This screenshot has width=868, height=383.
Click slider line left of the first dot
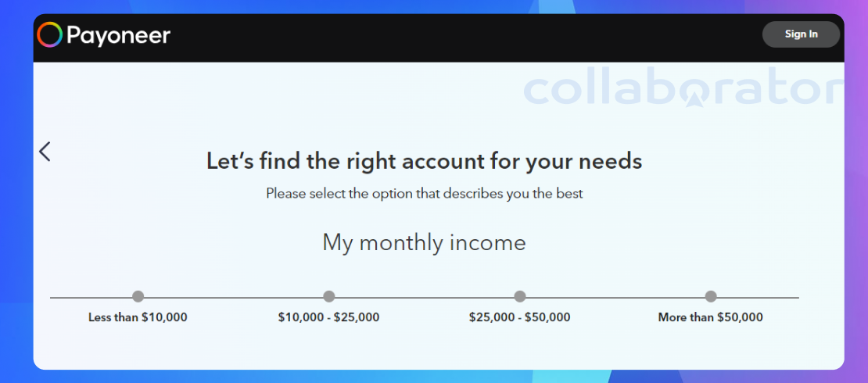pyautogui.click(x=91, y=298)
